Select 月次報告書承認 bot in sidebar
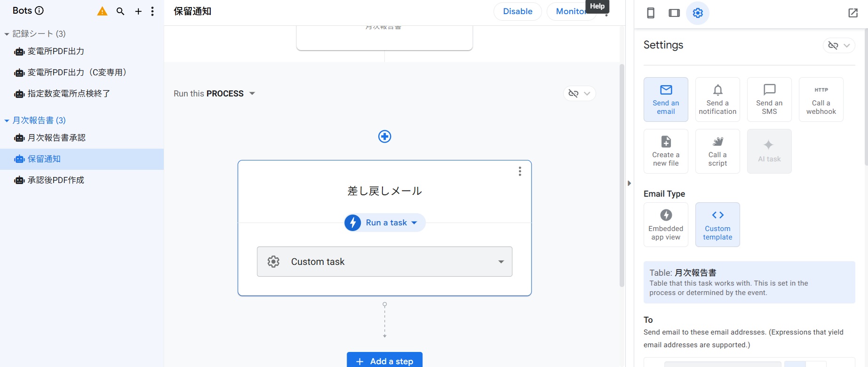This screenshot has height=367, width=868. pyautogui.click(x=56, y=138)
